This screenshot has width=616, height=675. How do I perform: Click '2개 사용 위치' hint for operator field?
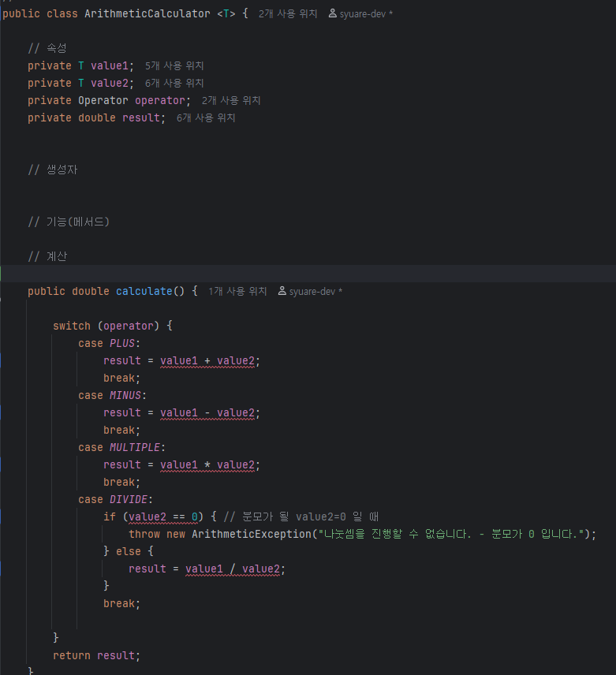pyautogui.click(x=231, y=100)
